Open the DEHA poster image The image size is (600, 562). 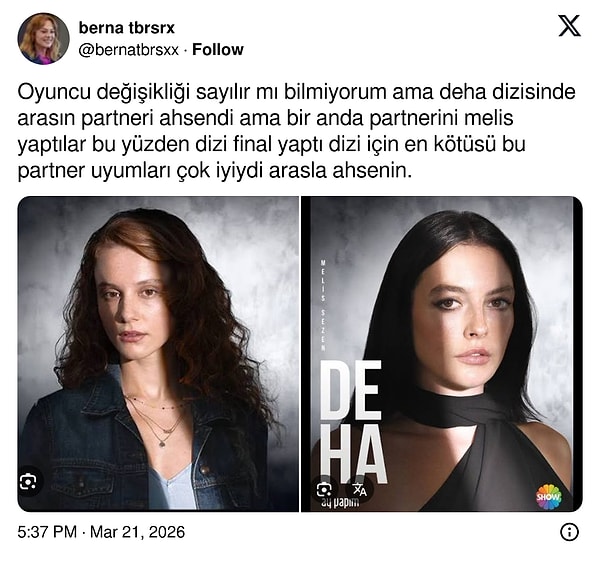442,354
